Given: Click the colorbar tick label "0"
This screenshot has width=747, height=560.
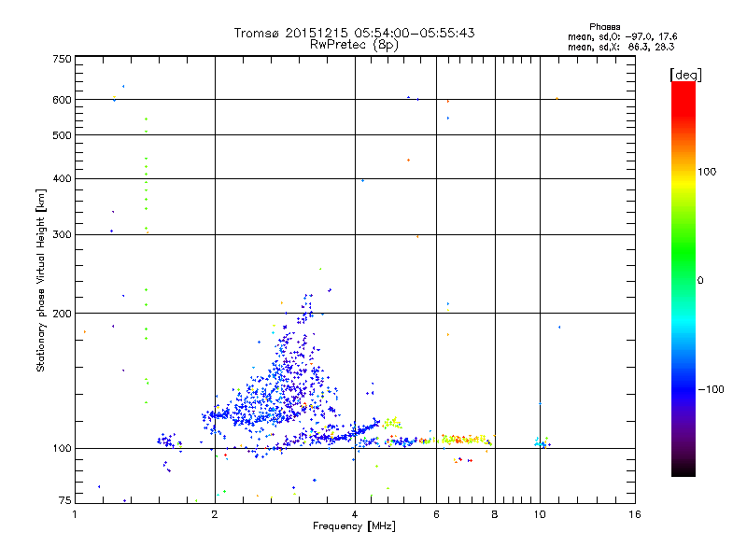Looking at the screenshot, I should [x=700, y=280].
